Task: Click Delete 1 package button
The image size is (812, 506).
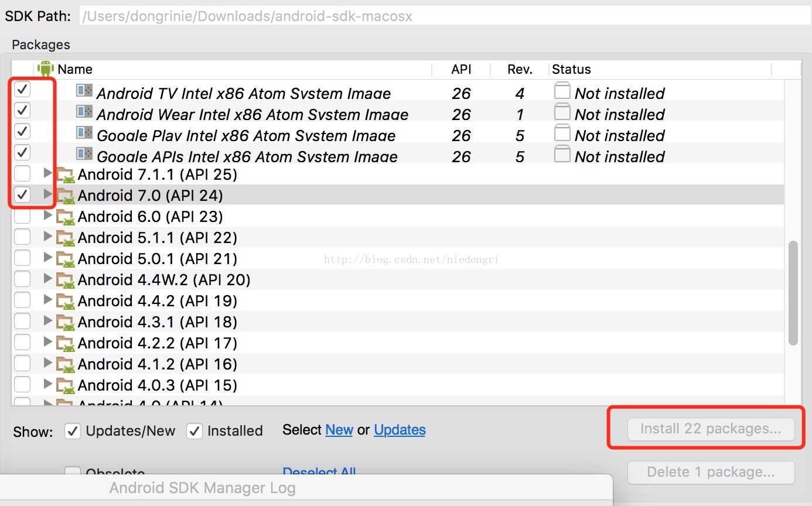Action: [x=711, y=473]
